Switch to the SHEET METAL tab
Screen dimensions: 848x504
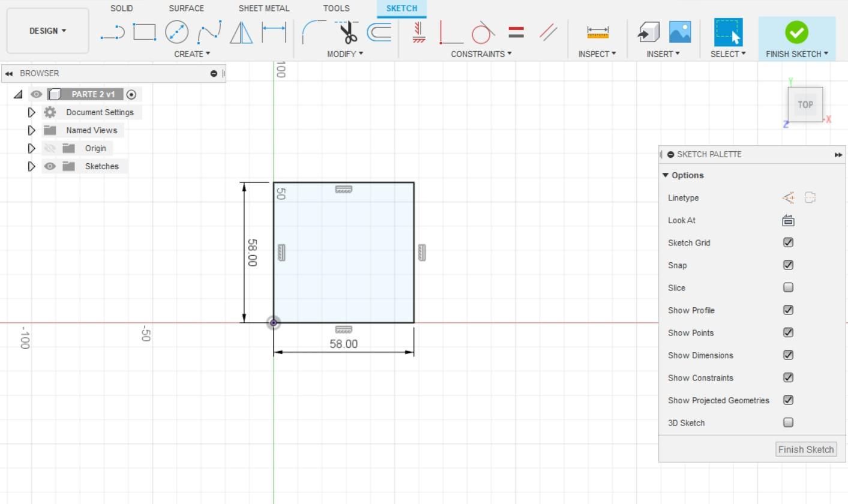click(264, 8)
